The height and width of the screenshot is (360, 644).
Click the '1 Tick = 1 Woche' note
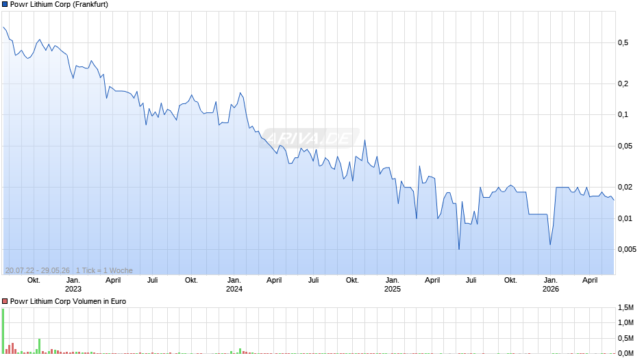pyautogui.click(x=104, y=270)
